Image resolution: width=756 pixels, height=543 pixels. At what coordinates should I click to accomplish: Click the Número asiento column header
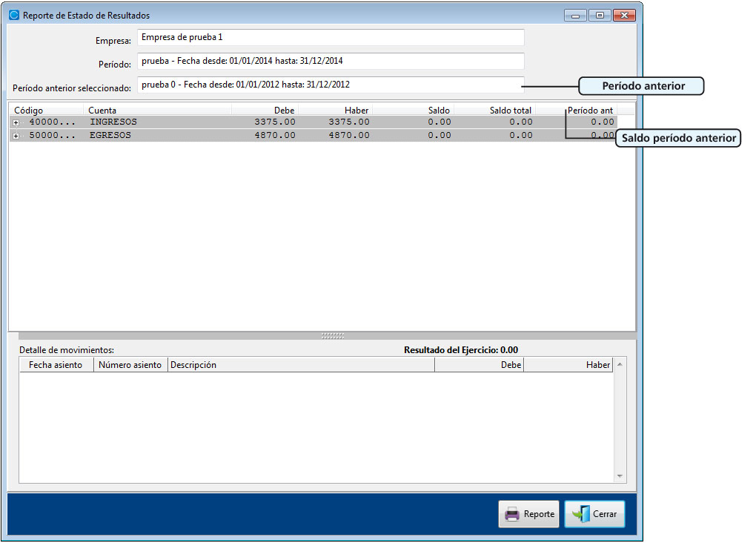(x=130, y=365)
